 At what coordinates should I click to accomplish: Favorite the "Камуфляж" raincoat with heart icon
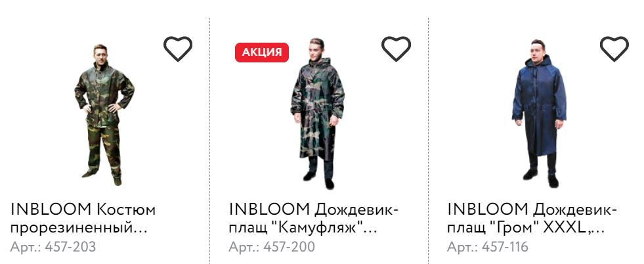click(x=397, y=49)
